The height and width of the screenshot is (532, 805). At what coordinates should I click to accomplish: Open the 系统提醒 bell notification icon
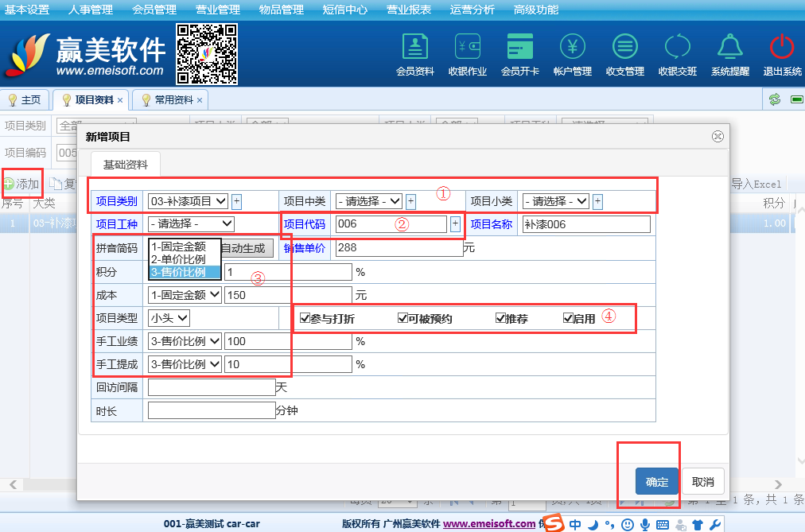tap(729, 48)
